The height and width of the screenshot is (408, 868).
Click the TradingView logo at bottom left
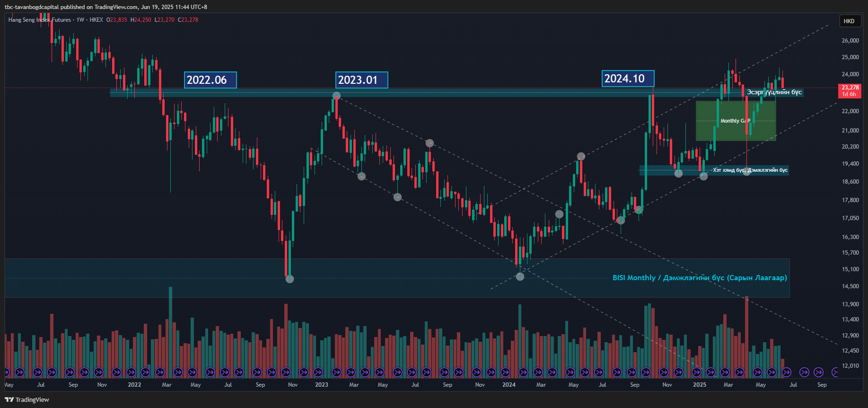tap(27, 399)
